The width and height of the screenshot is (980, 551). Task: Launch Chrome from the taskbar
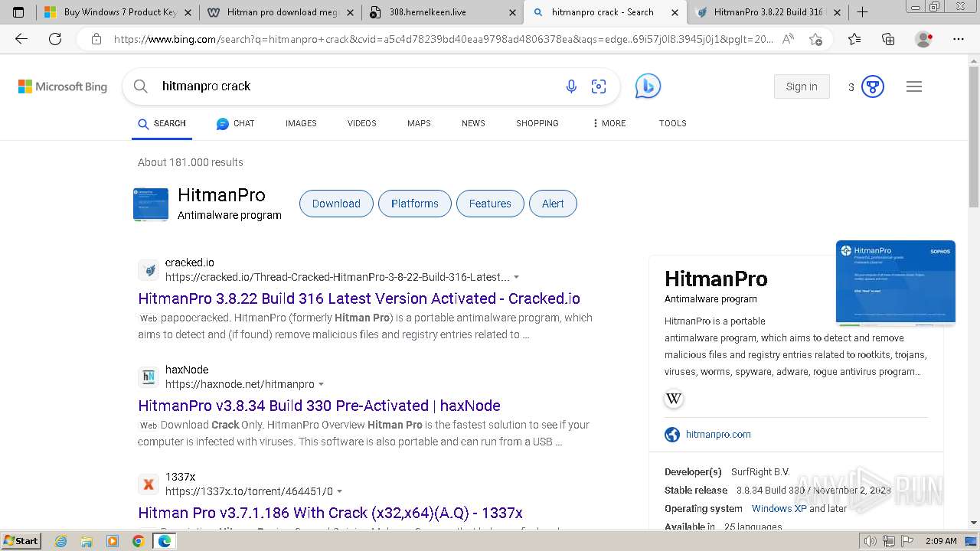(x=138, y=541)
